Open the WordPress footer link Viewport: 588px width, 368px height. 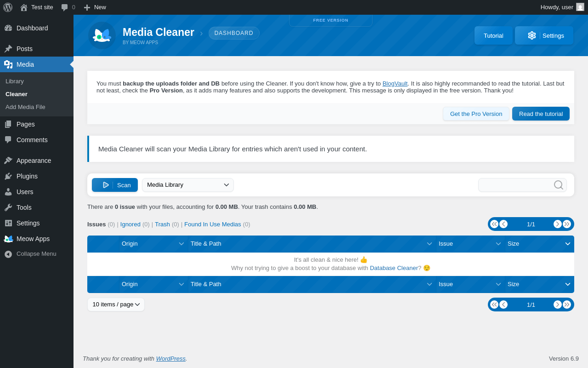pyautogui.click(x=171, y=358)
